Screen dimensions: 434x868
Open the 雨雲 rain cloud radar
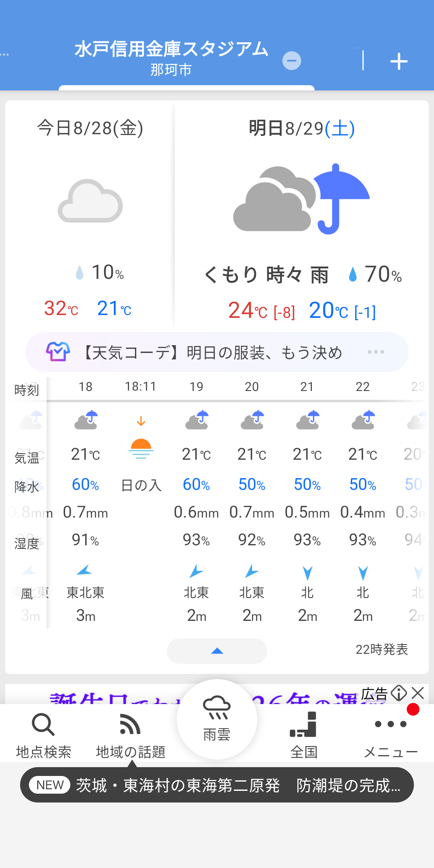[217, 719]
